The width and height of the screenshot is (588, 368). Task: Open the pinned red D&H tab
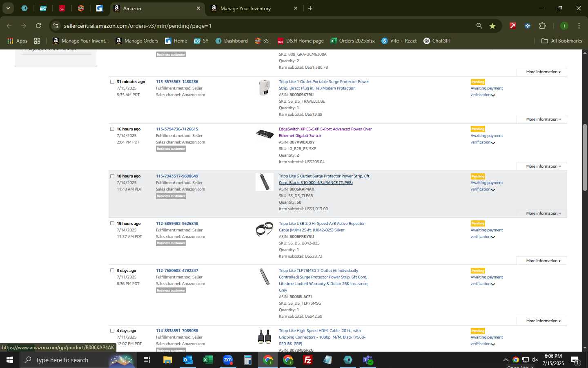click(x=62, y=8)
